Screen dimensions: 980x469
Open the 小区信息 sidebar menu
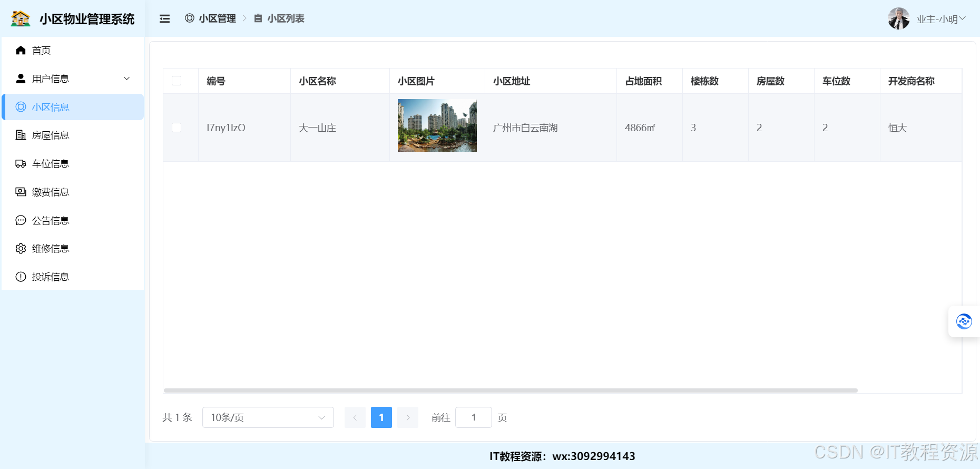(73, 107)
